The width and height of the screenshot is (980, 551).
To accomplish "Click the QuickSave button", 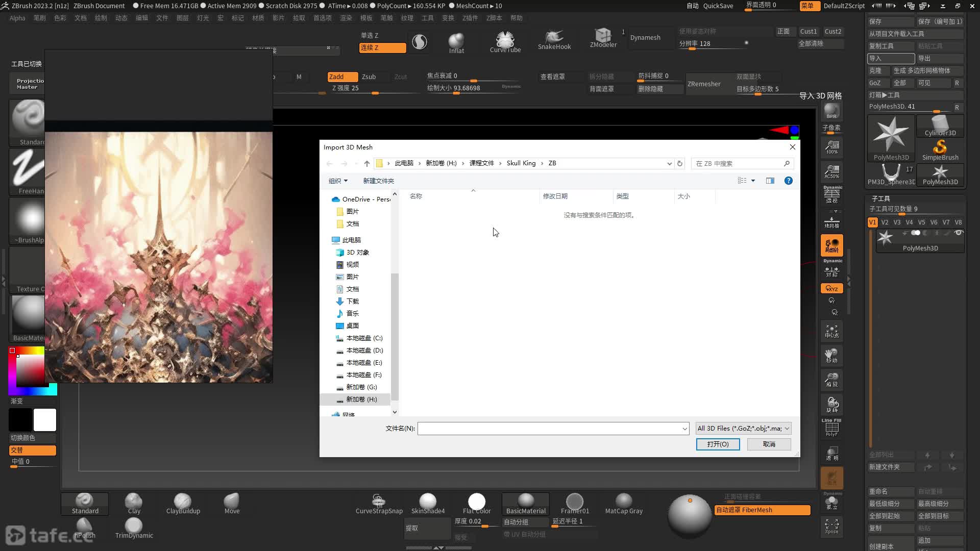I will pos(718,6).
